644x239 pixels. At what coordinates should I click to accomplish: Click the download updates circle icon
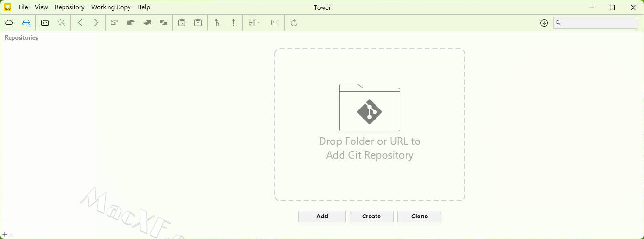point(544,22)
